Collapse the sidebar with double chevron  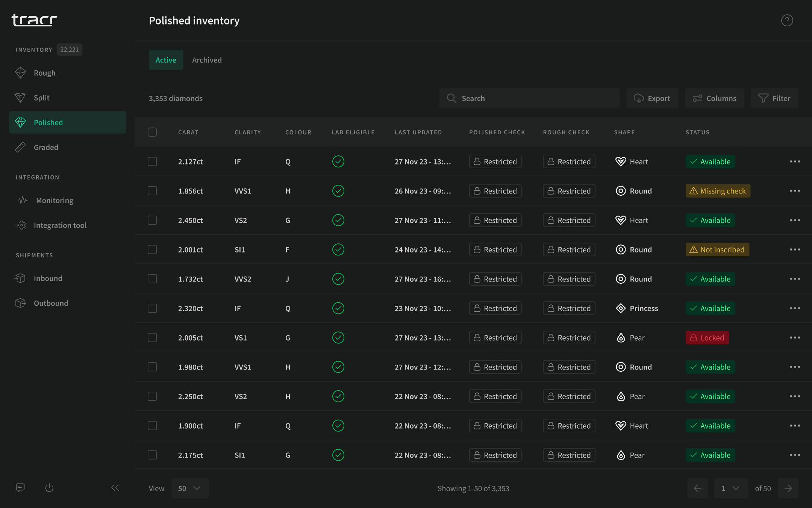tap(115, 488)
